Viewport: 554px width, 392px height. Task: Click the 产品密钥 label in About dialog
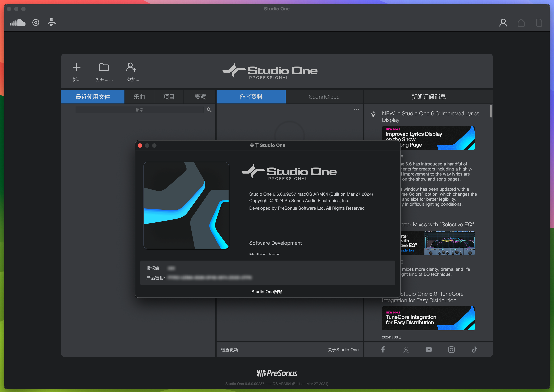tap(155, 278)
